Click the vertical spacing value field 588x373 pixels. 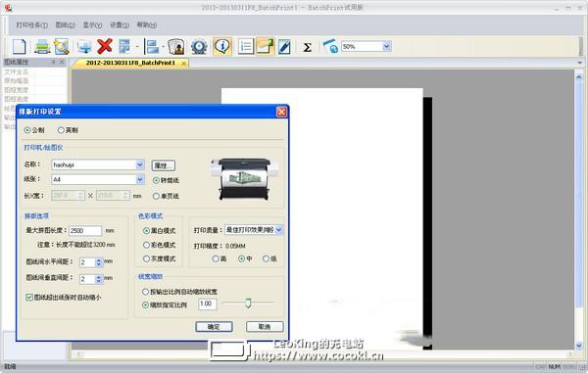point(87,279)
